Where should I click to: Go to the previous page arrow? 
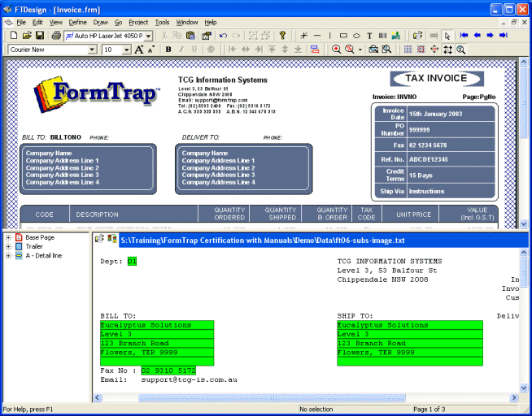477,35
